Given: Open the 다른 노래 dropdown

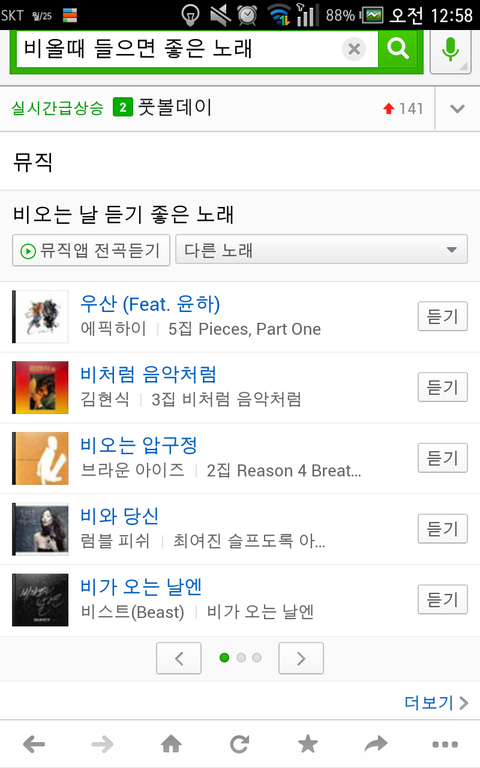Looking at the screenshot, I should click(321, 250).
